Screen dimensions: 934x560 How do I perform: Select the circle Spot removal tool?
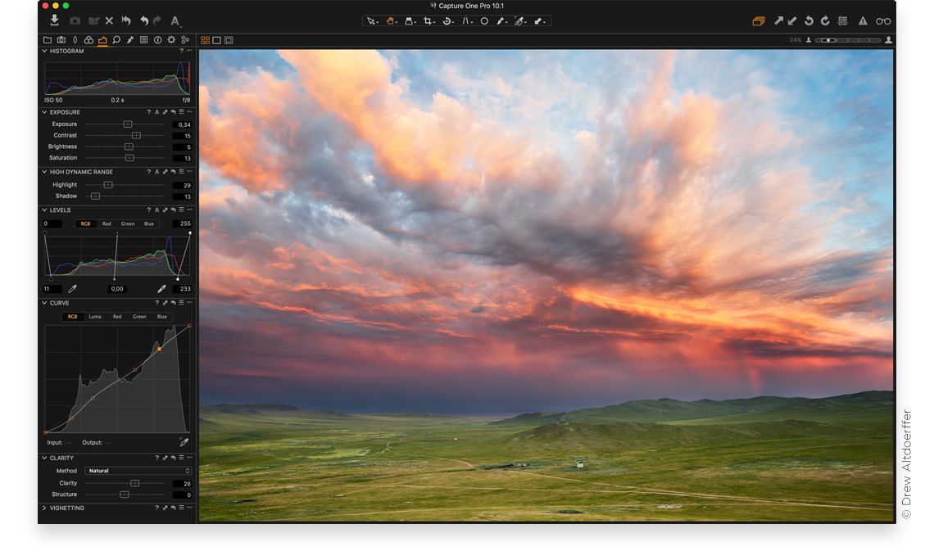click(484, 20)
